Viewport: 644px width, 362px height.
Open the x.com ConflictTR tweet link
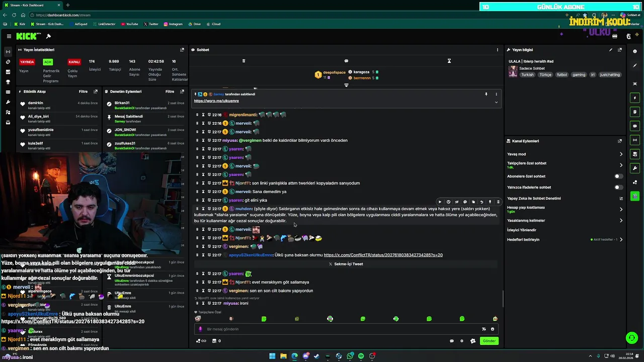[383, 255]
